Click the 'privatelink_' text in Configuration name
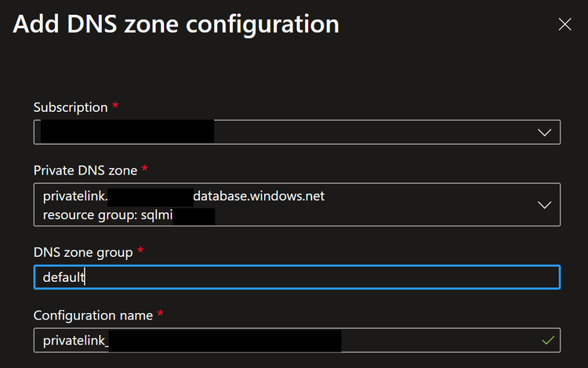Image resolution: width=588 pixels, height=368 pixels. 75,341
